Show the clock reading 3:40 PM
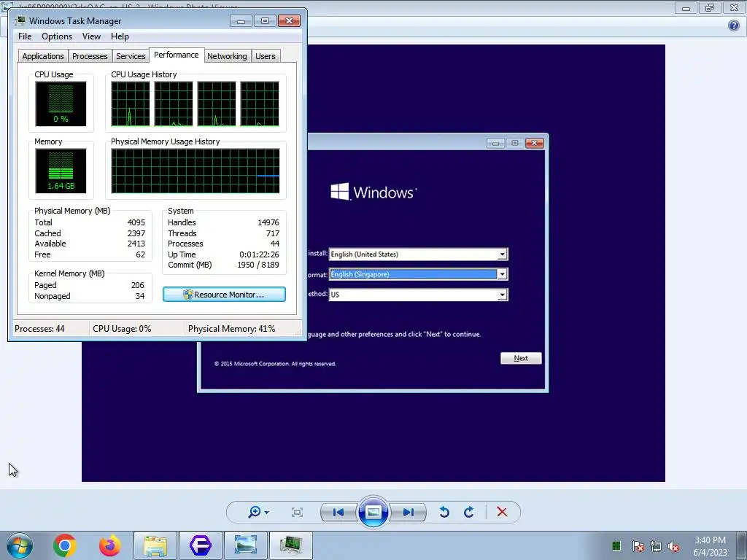747x560 pixels. tap(710, 540)
